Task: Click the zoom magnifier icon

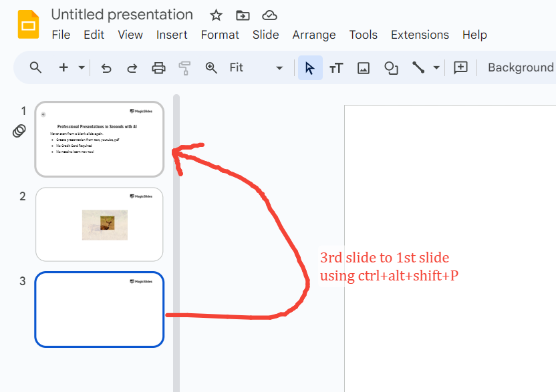Action: tap(211, 67)
